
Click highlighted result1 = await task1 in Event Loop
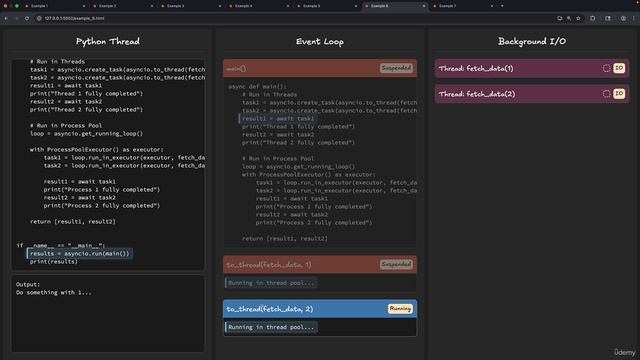tap(278, 119)
